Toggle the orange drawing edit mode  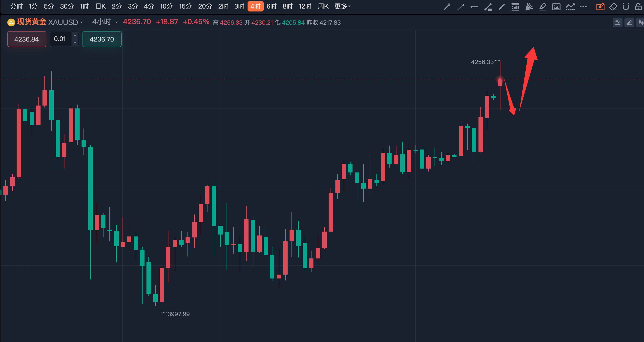pyautogui.click(x=600, y=7)
